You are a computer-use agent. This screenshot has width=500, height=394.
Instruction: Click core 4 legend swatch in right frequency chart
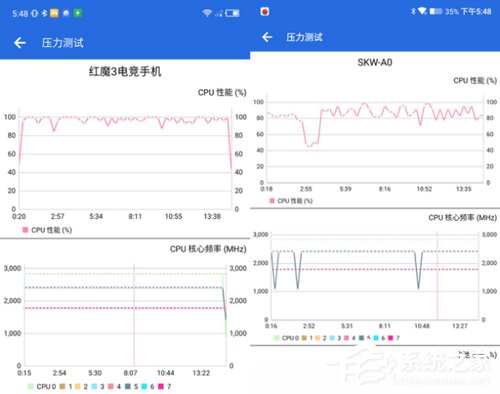(347, 338)
